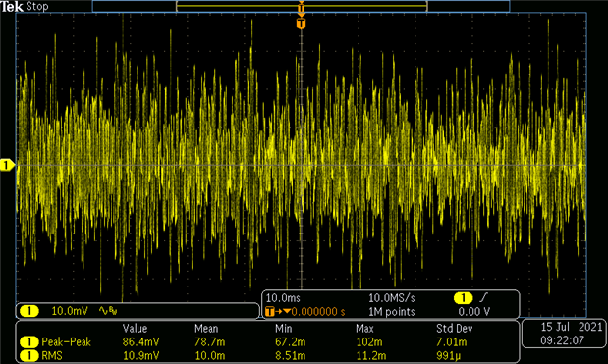Image resolution: width=608 pixels, height=364 pixels.
Task: Click channel 1 ground reference marker
Action: pyautogui.click(x=7, y=166)
